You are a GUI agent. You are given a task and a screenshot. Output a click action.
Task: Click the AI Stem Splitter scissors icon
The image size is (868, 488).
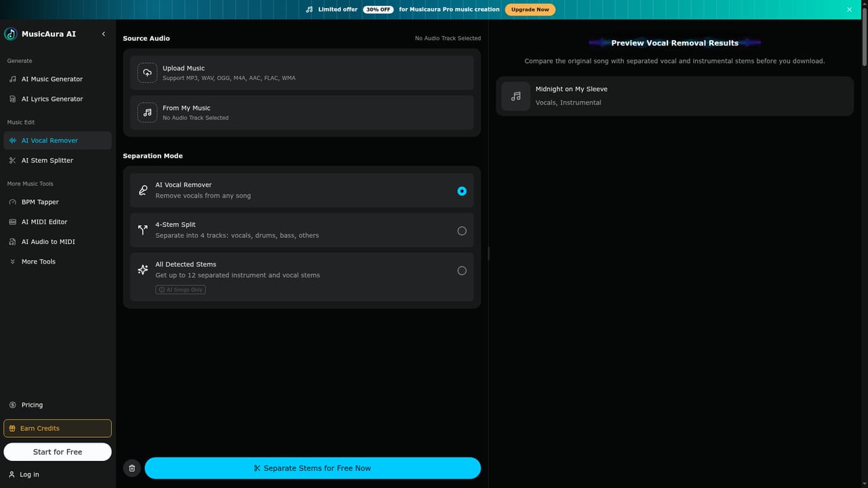13,161
